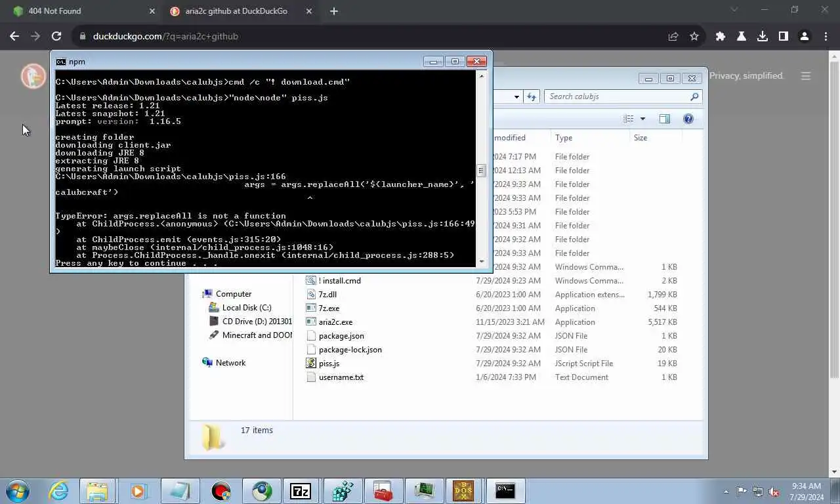This screenshot has height=504, width=840.
Task: Open the Chrome profile avatar
Action: point(804,37)
